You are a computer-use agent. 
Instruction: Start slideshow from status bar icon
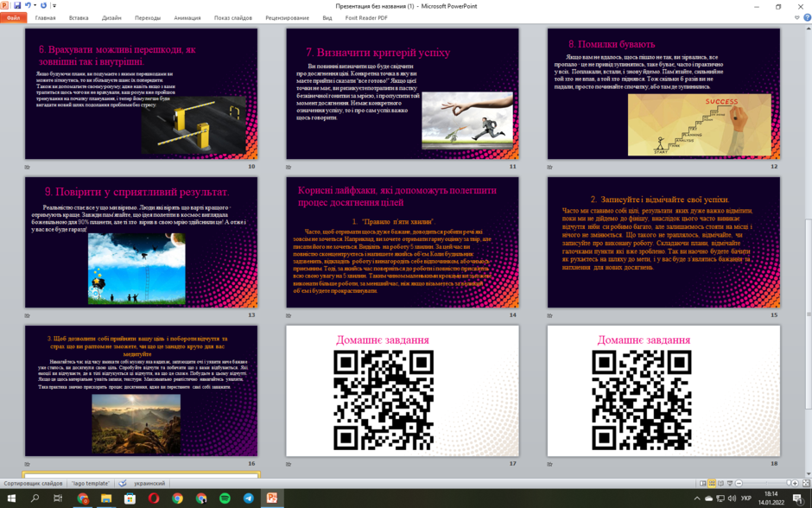(730, 483)
